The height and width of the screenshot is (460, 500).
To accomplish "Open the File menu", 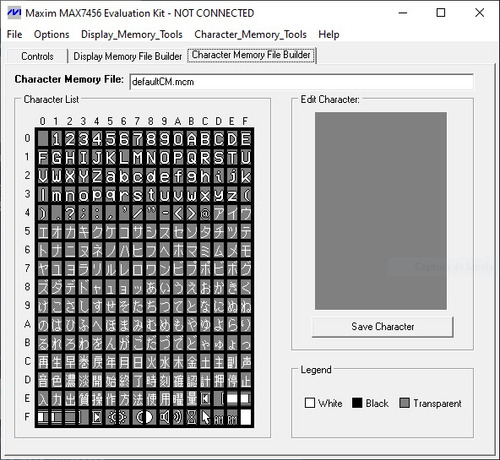I will point(15,34).
